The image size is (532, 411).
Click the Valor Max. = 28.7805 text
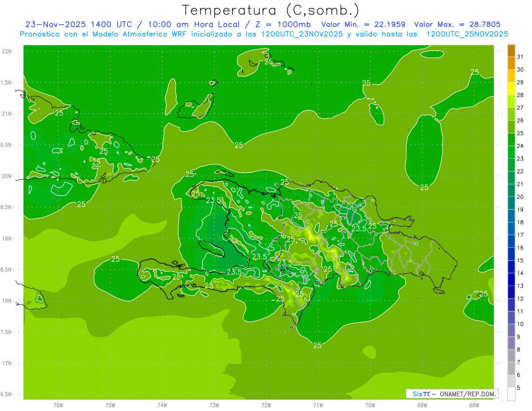pos(458,24)
